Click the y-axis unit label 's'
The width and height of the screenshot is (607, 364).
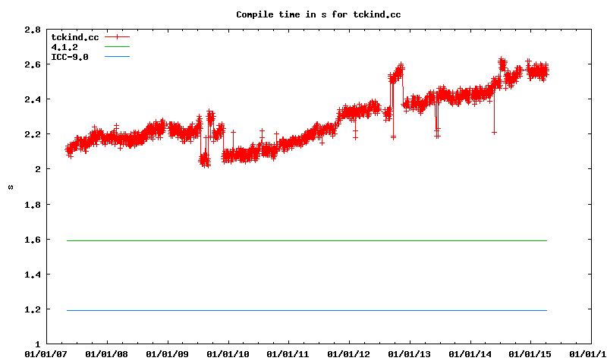click(11, 187)
